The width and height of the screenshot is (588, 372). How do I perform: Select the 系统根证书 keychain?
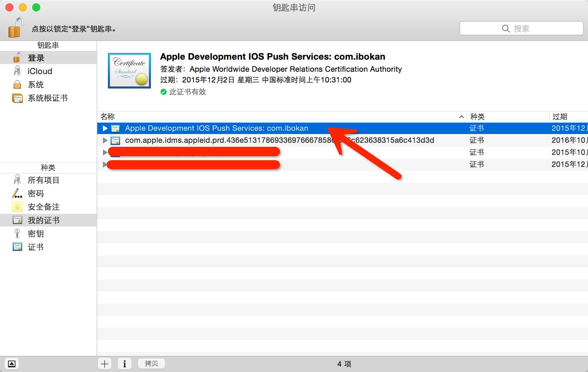[48, 98]
